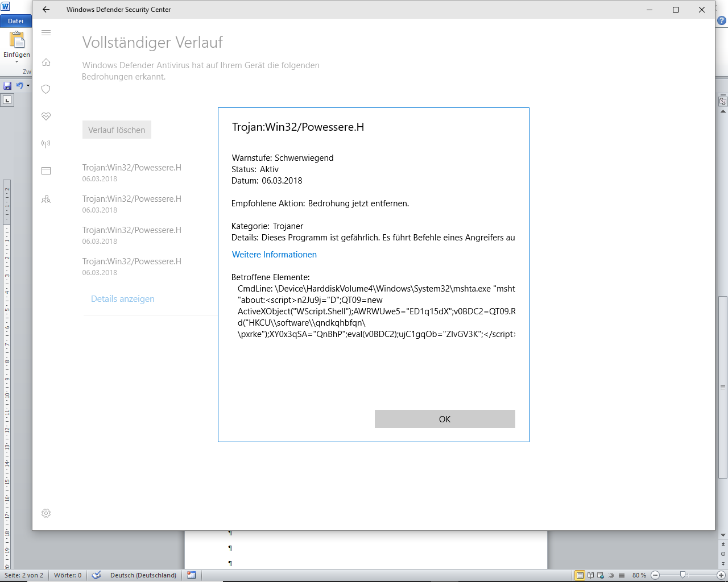Open Family options people icon
Viewport: 728px width, 582px height.
[x=46, y=199]
